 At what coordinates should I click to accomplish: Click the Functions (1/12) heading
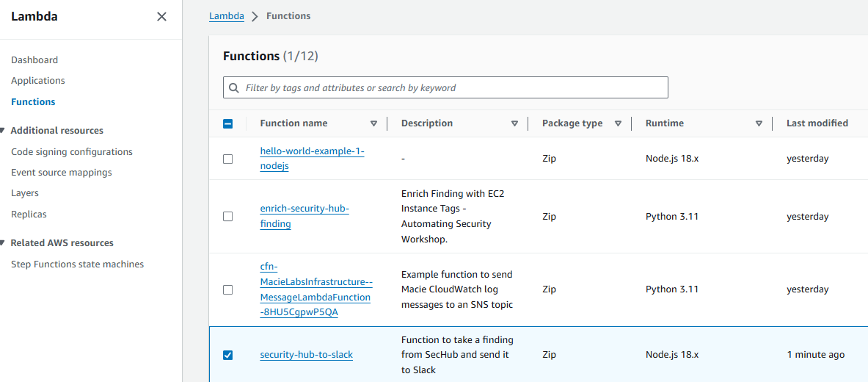coord(270,56)
